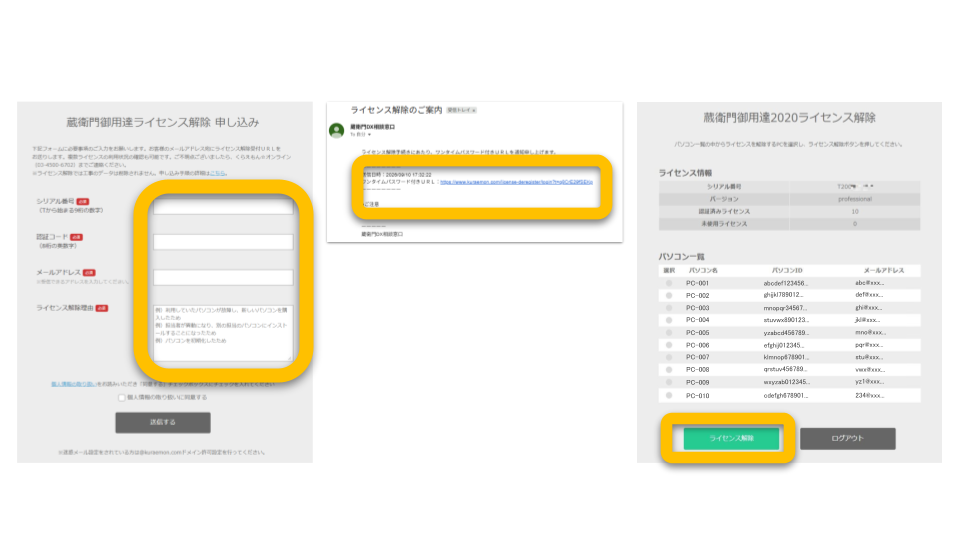Click the ログアウト button

[847, 438]
